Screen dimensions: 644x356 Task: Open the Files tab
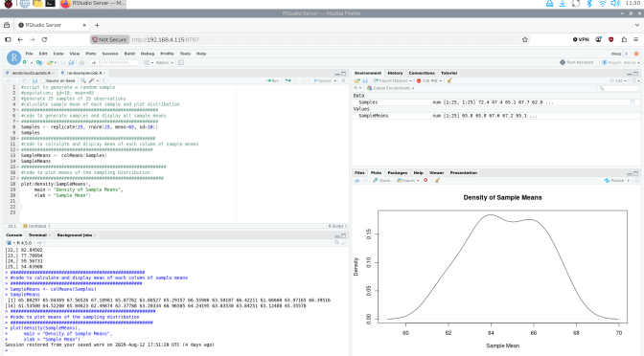point(359,173)
